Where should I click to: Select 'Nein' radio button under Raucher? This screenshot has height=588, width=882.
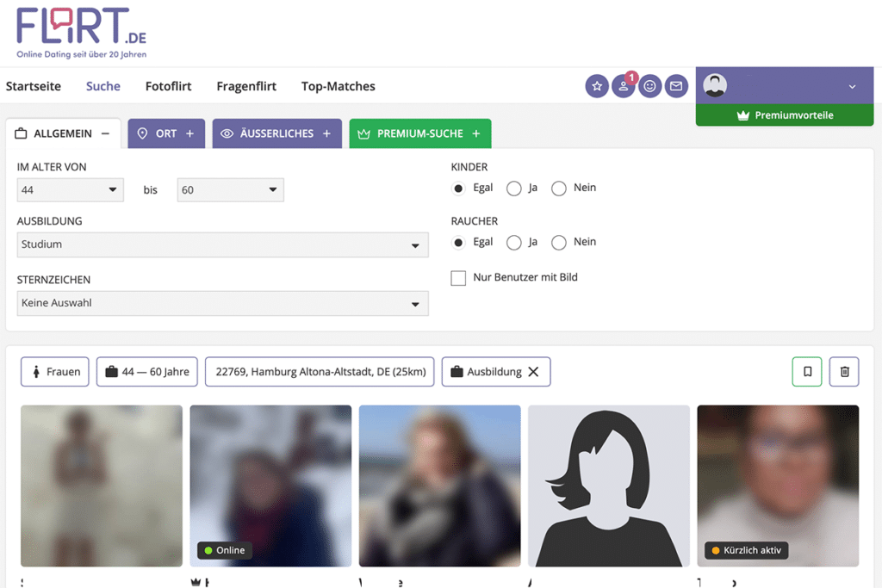[x=559, y=243]
